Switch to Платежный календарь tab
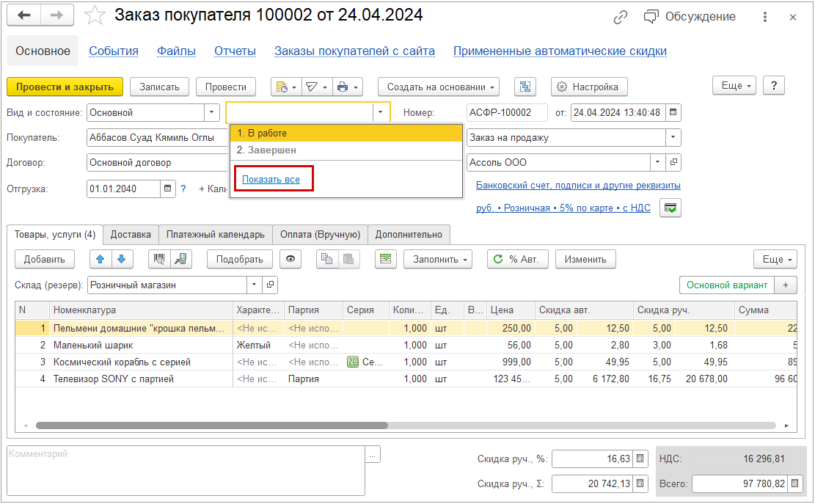The image size is (815, 504). (x=215, y=235)
